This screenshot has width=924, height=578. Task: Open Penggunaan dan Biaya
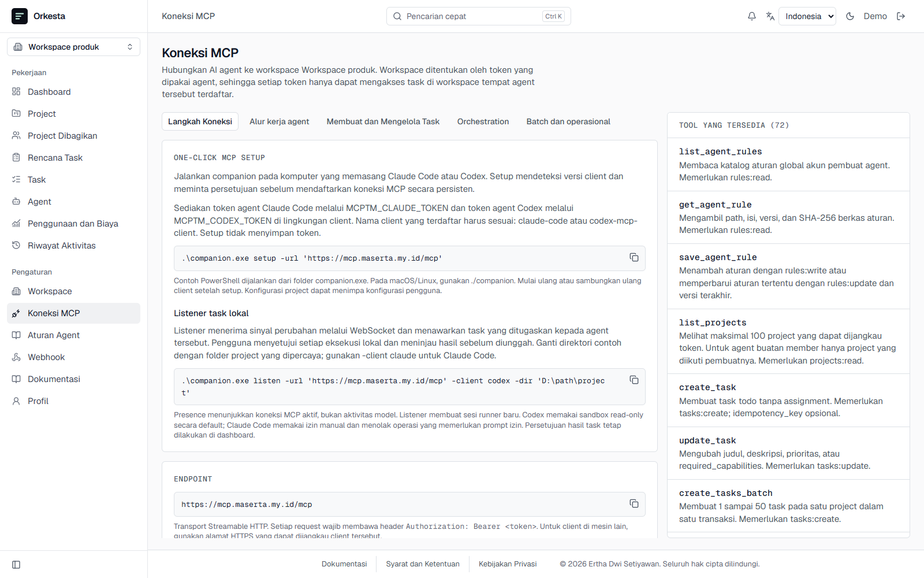73,224
